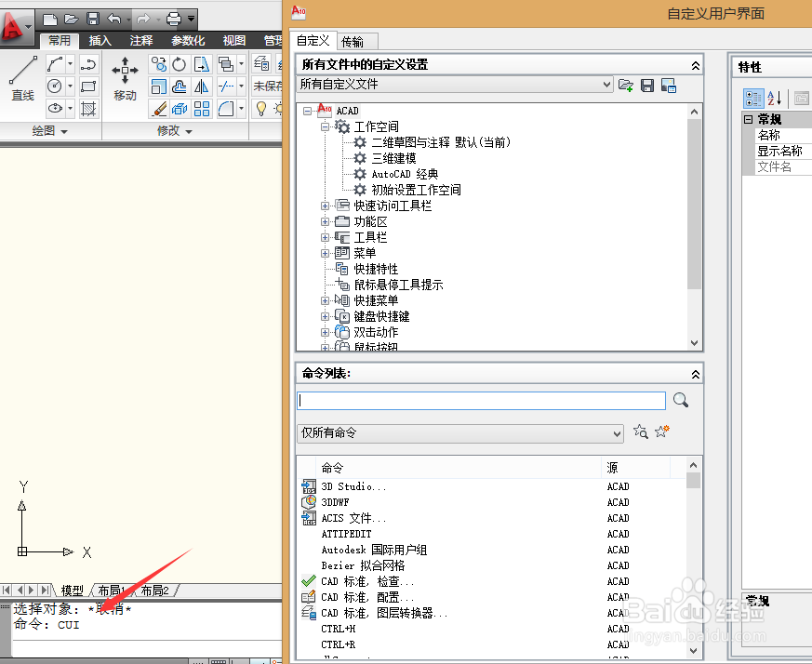Click the layer properties icon
Image resolution: width=812 pixels, height=664 pixels.
pyautogui.click(x=261, y=64)
